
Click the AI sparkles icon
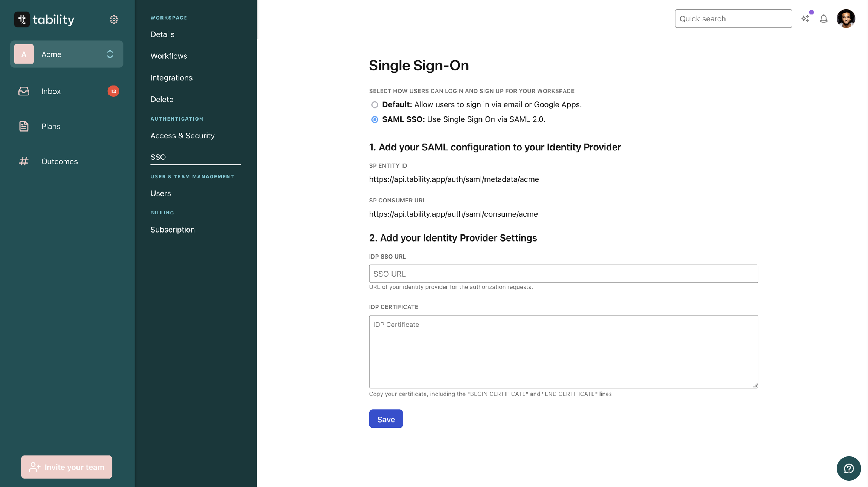[805, 18]
